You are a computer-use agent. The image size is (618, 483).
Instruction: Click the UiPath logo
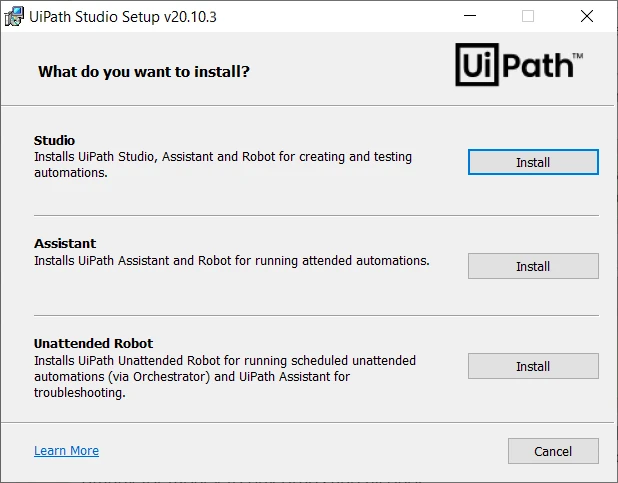(x=519, y=64)
